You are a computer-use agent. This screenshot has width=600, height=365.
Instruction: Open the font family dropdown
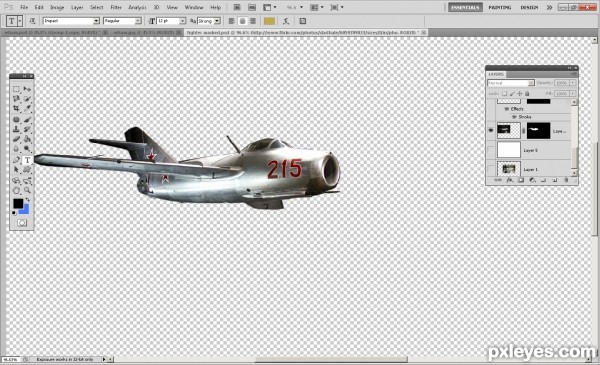point(96,21)
